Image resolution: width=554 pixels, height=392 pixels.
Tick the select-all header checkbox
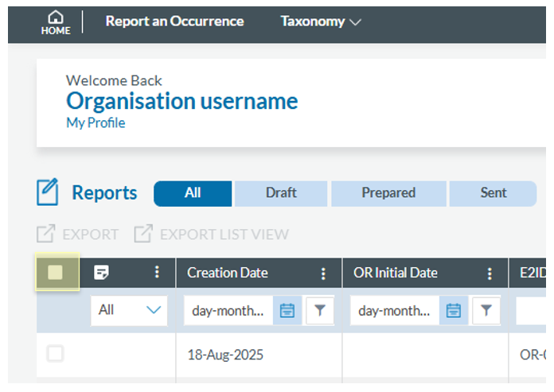(56, 273)
